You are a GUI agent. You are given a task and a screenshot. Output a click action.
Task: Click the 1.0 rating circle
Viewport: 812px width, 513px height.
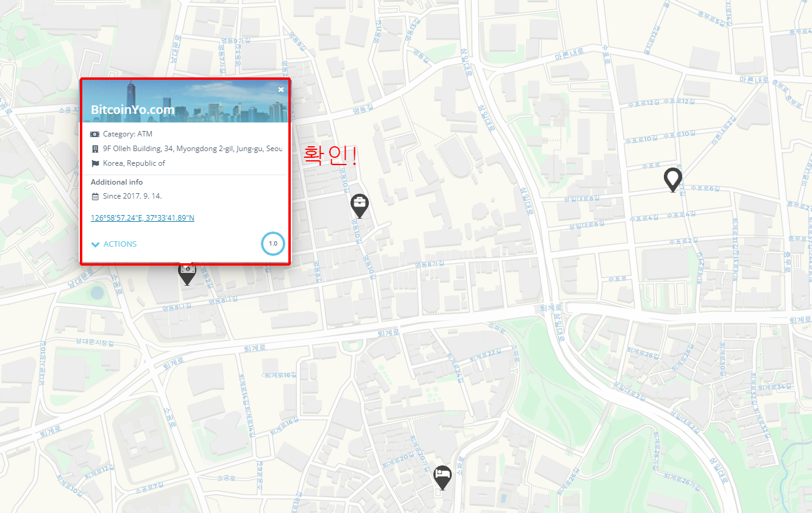[x=273, y=244]
